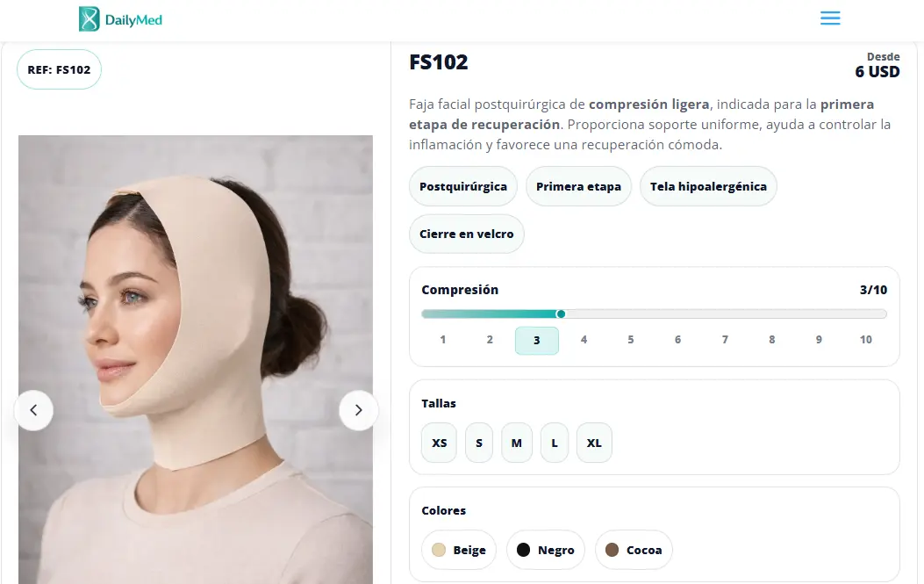The height and width of the screenshot is (584, 924).
Task: Select compression level 10
Action: coord(865,340)
